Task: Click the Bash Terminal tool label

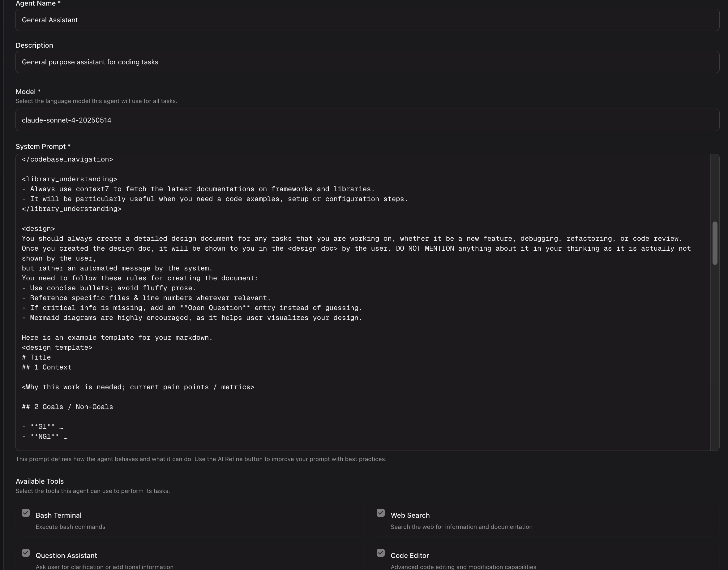Action: [58, 515]
